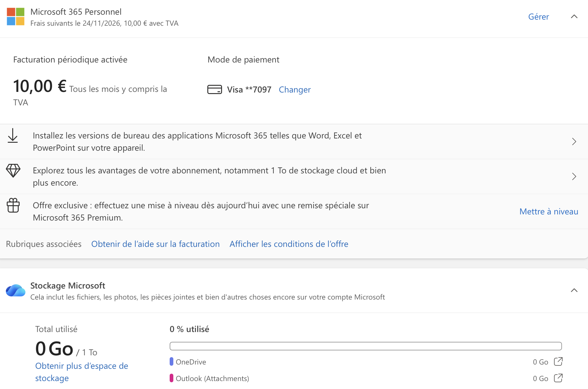Collapse the Stockage Microsoft section
Screen dimensions: 588x389
pos(574,290)
